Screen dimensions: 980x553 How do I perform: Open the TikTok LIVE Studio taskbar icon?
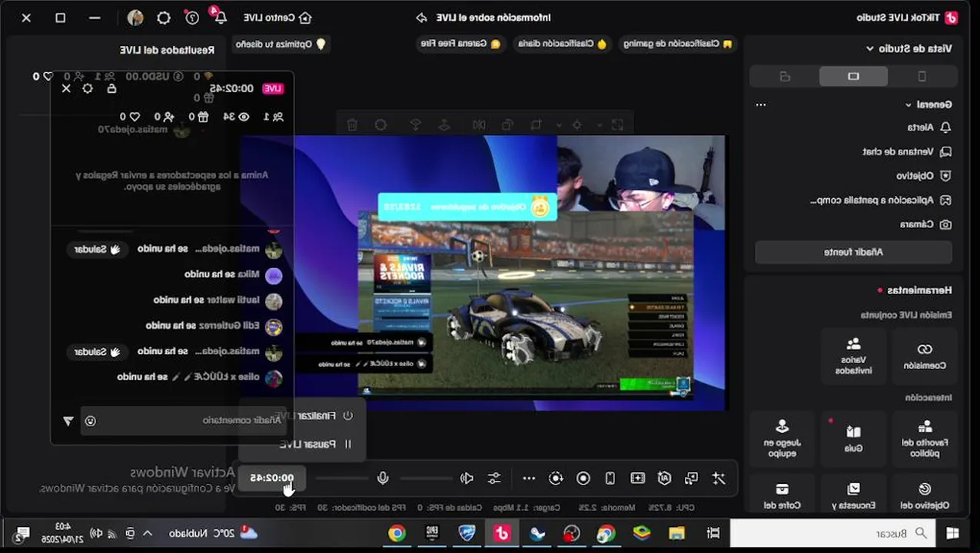(x=503, y=533)
